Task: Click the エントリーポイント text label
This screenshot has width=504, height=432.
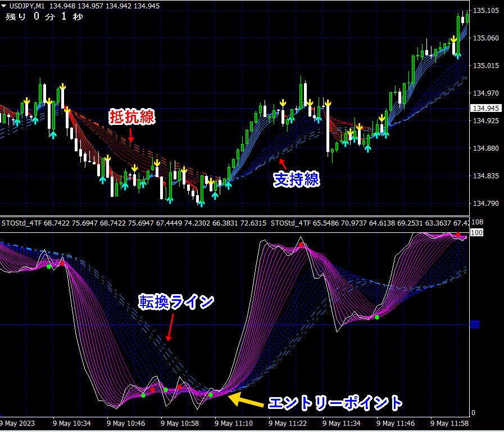Action: pyautogui.click(x=335, y=403)
